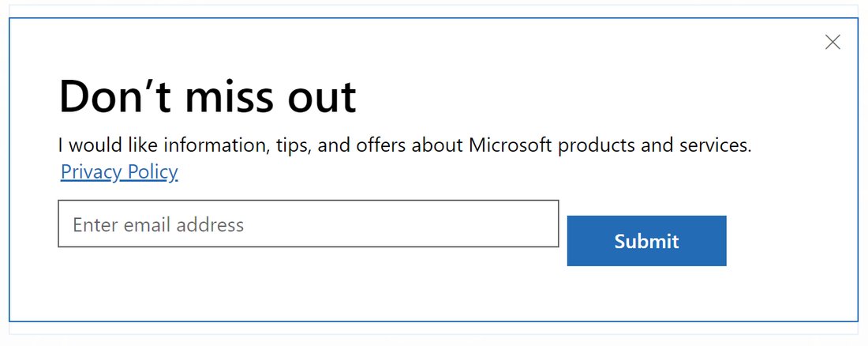Close the Don't miss out dialog
The width and height of the screenshot is (868, 346).
(x=832, y=43)
